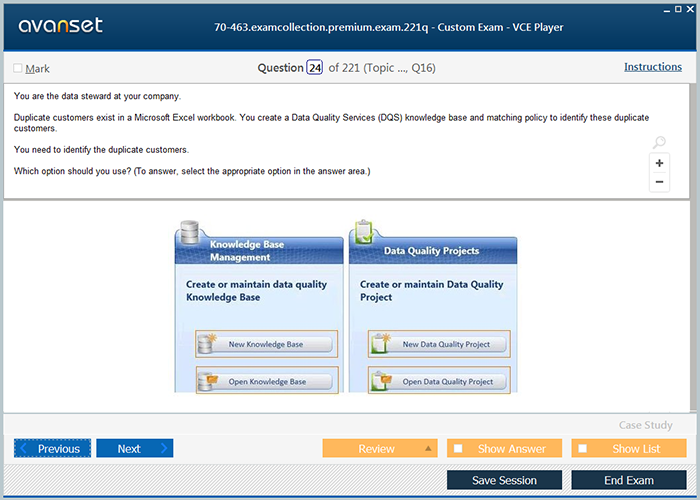Zoom in with the plus button
Viewport: 700px width, 500px height.
[x=659, y=163]
